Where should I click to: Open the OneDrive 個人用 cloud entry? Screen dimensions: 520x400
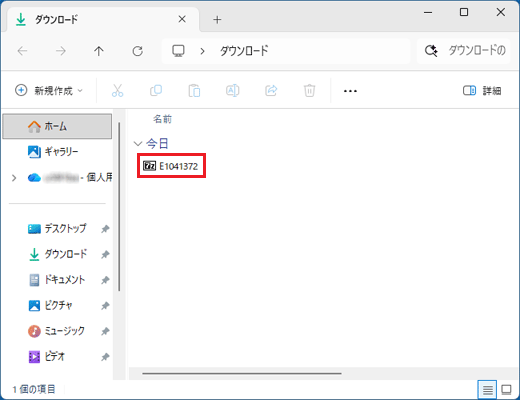click(x=70, y=178)
